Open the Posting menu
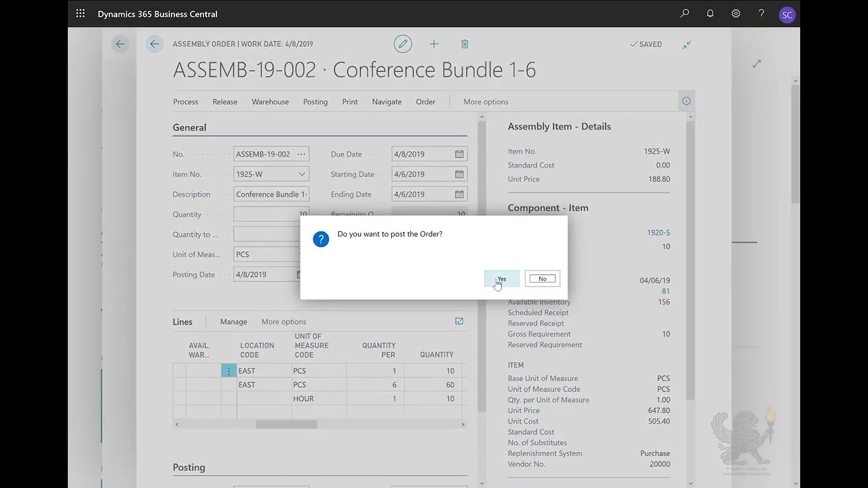This screenshot has width=868, height=488. tap(315, 102)
